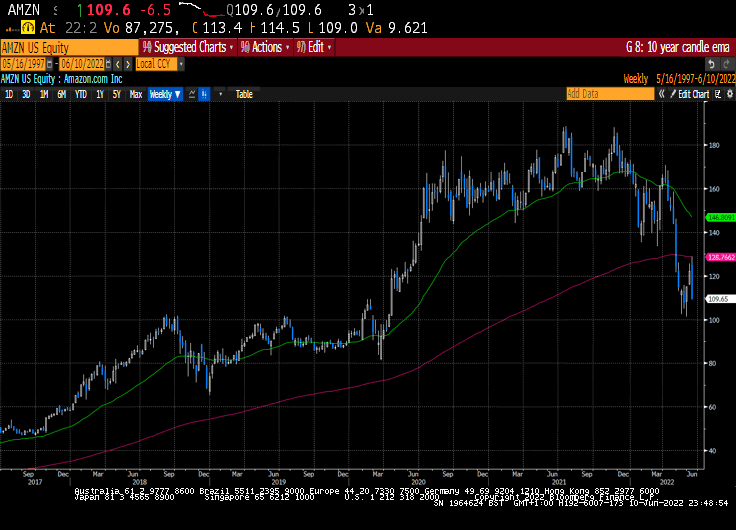Image resolution: width=736 pixels, height=530 pixels.
Task: Click 100 price axis label
Action: click(714, 320)
